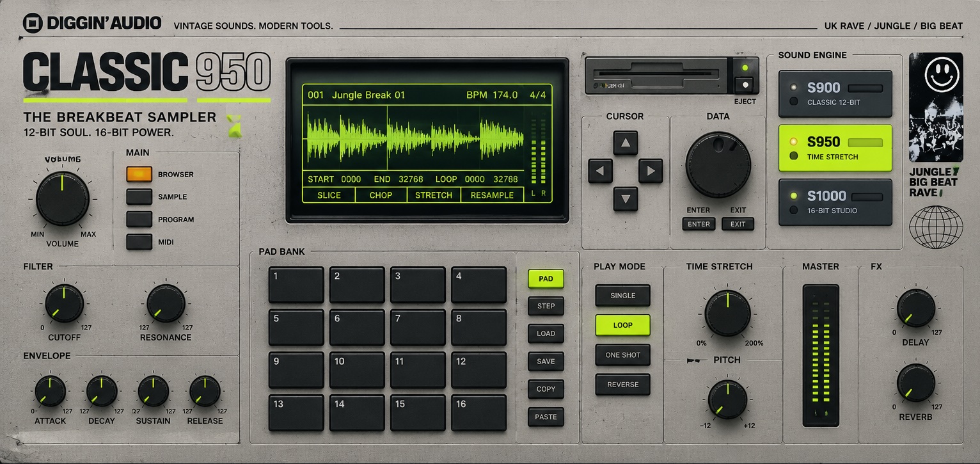Trigger pad 16 in the Pad Bank
The width and height of the screenshot is (980, 464).
coord(478,413)
